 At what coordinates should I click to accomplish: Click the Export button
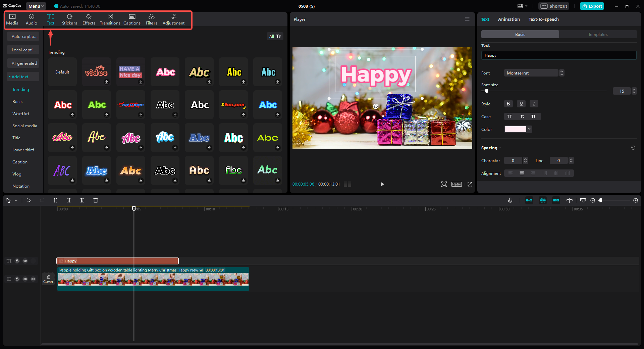tap(592, 6)
